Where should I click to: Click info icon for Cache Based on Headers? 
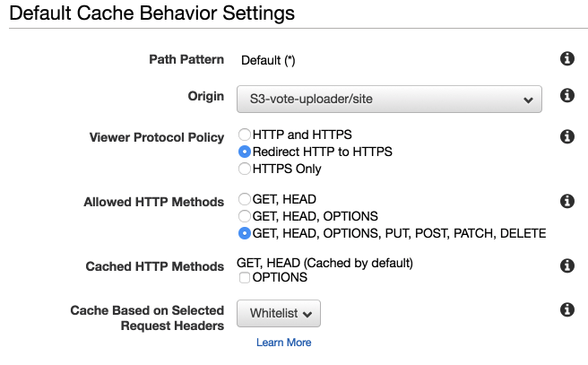[566, 309]
